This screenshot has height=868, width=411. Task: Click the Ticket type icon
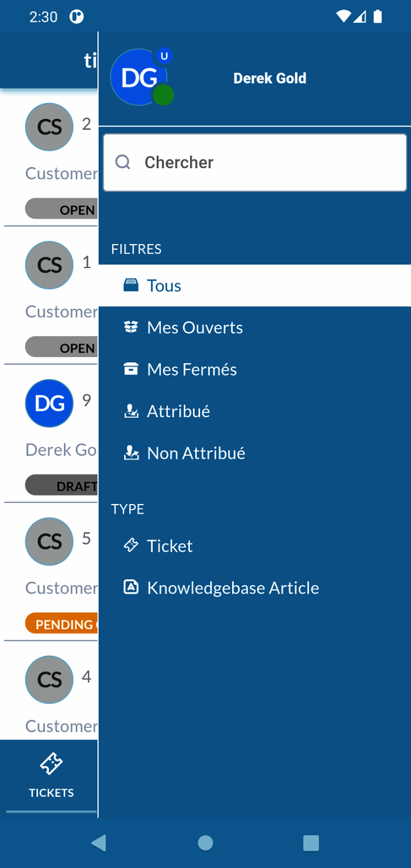[x=131, y=546]
